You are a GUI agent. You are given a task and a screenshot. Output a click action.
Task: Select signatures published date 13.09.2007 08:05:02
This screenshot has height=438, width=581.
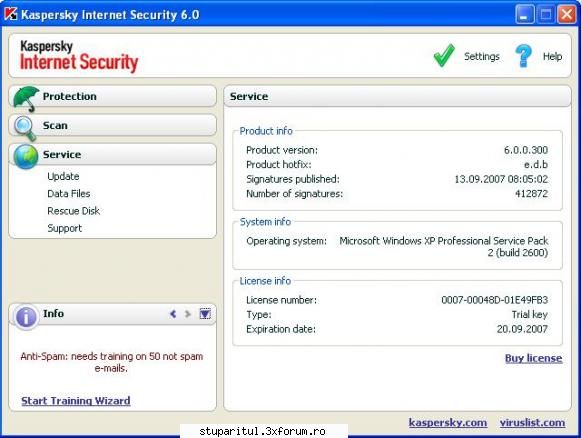501,179
